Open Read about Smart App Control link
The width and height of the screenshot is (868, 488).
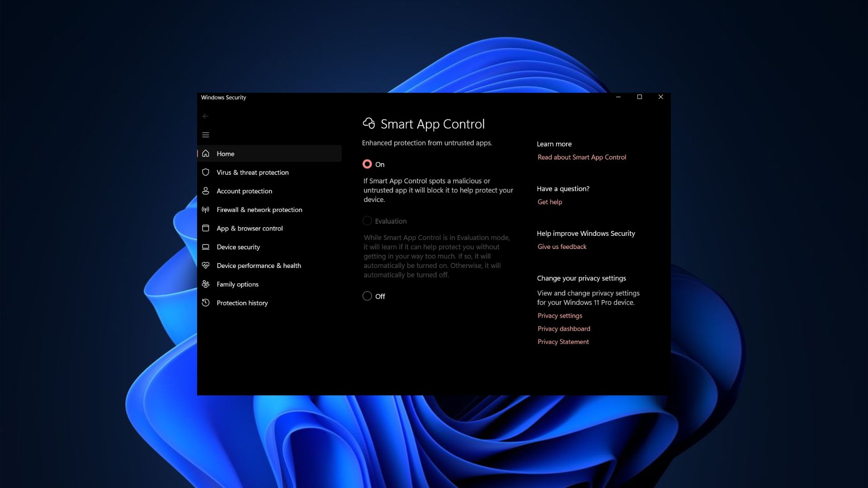582,157
